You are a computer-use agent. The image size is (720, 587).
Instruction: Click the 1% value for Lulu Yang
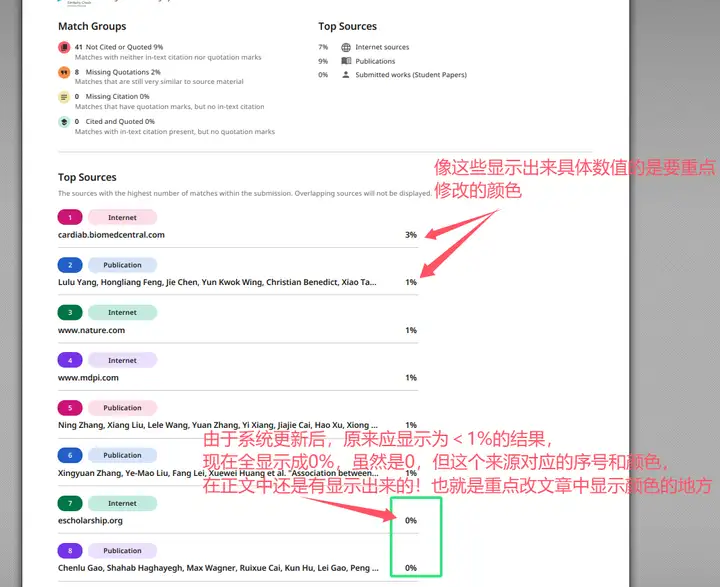tap(411, 282)
